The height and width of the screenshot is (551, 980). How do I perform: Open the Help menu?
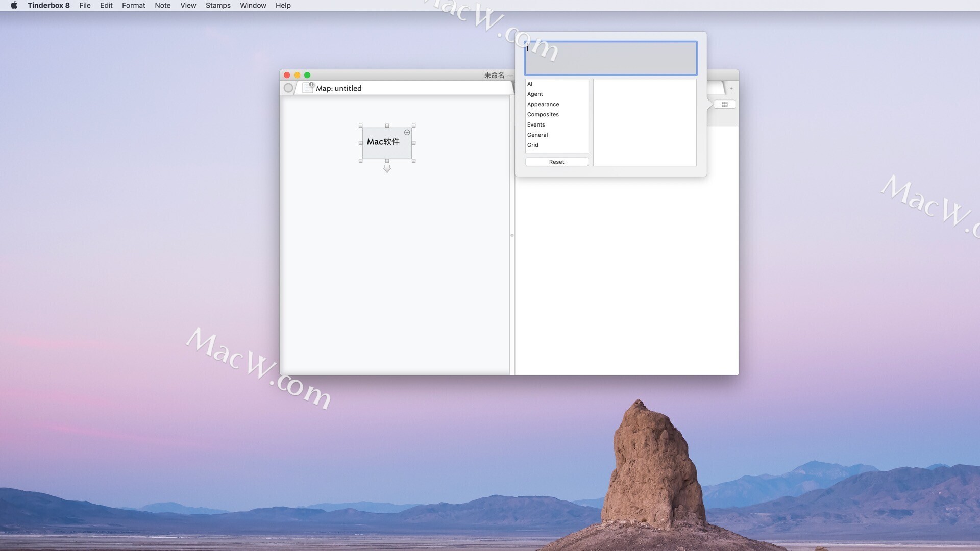tap(283, 5)
